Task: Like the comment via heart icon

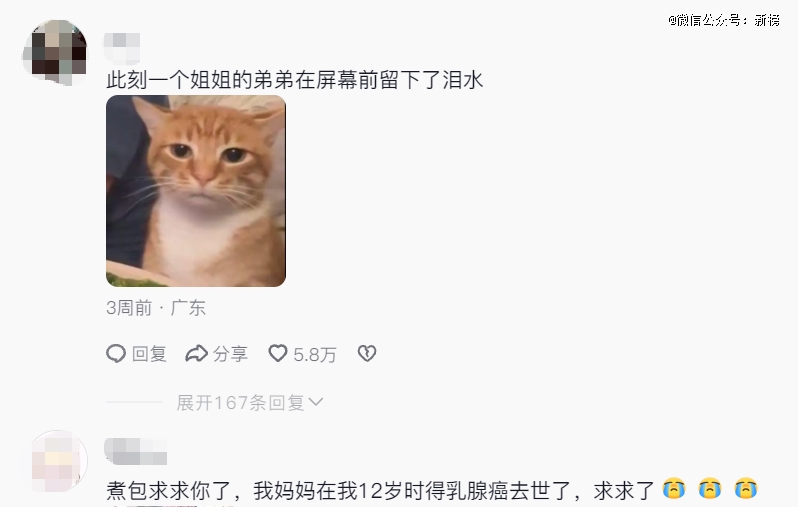Action: [278, 353]
